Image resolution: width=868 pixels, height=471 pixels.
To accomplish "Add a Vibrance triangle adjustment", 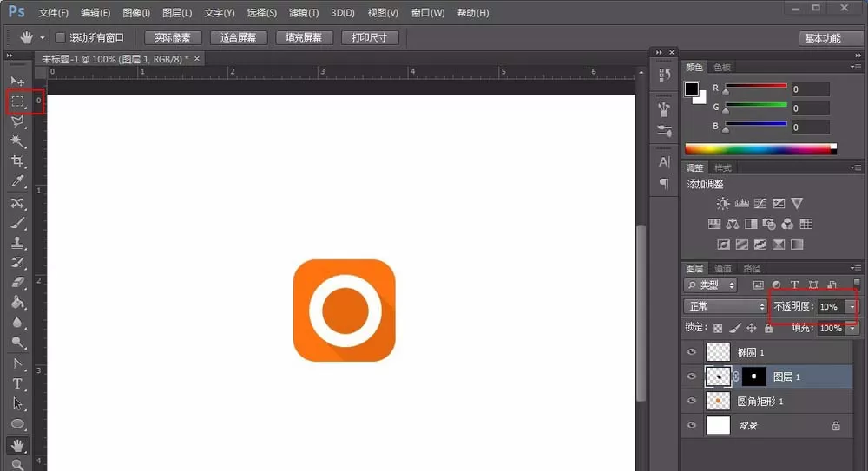I will pyautogui.click(x=797, y=203).
